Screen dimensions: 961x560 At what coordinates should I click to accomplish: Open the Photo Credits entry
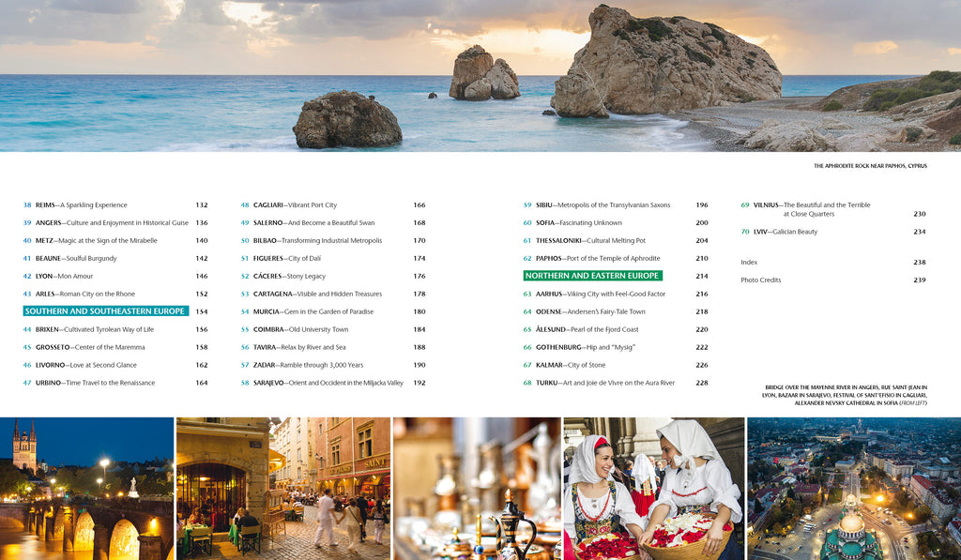coord(760,280)
